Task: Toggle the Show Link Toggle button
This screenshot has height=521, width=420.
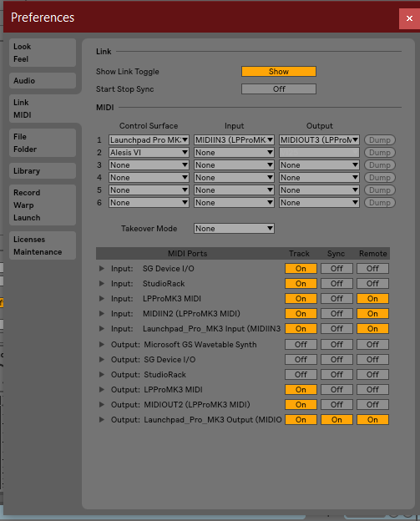Action: point(279,72)
